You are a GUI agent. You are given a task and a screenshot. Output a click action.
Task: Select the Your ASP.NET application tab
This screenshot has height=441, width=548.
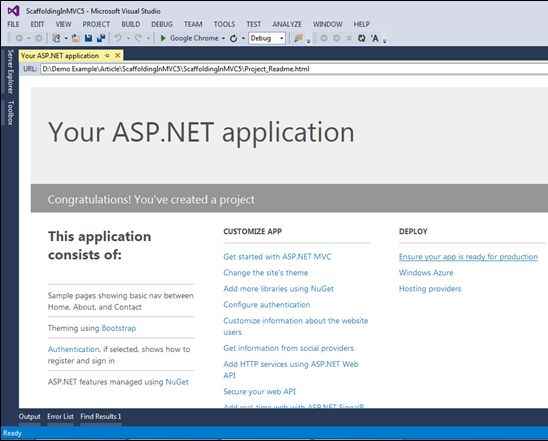pyautogui.click(x=60, y=56)
